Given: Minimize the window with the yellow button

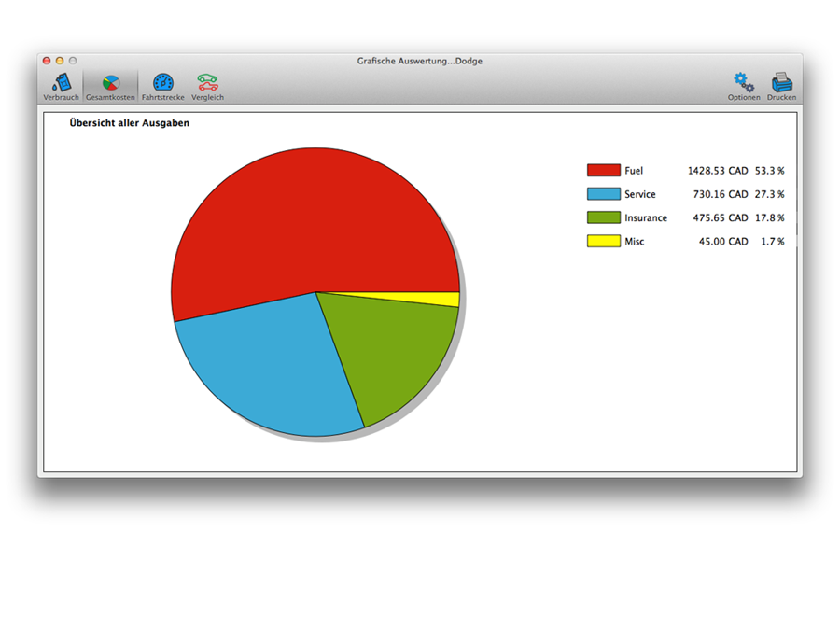Looking at the screenshot, I should (60, 61).
